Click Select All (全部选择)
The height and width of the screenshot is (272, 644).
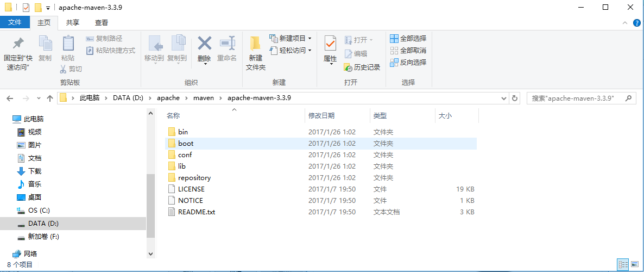pyautogui.click(x=408, y=38)
